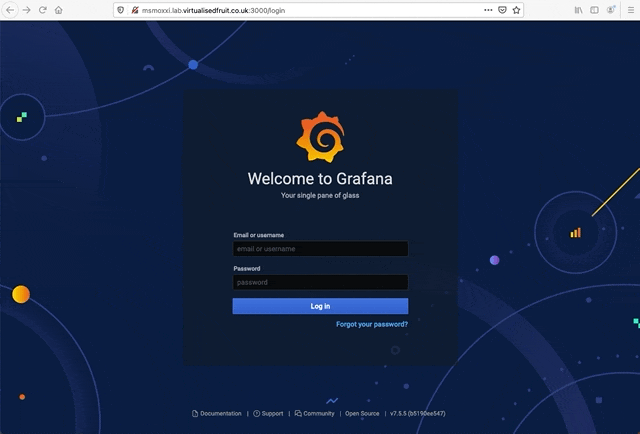Open the page actions three-dot menu
Screen dimensions: 640x434
(488, 10)
